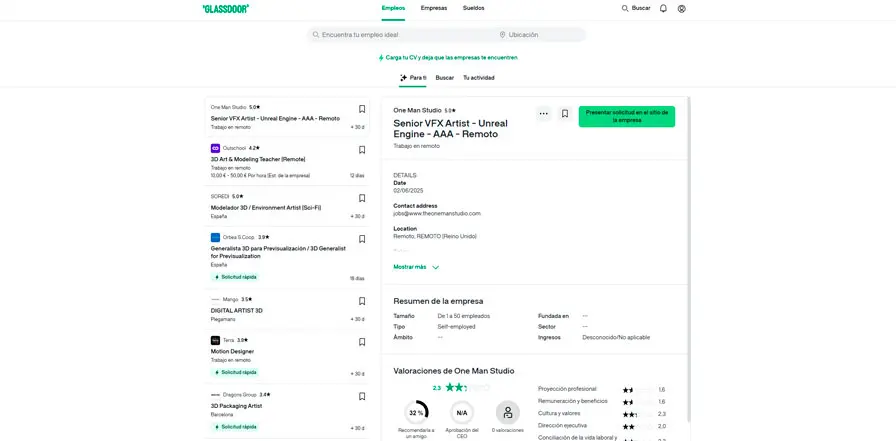This screenshot has width=896, height=441.
Task: Click Presentar solicitud en el sitio button
Action: (627, 117)
